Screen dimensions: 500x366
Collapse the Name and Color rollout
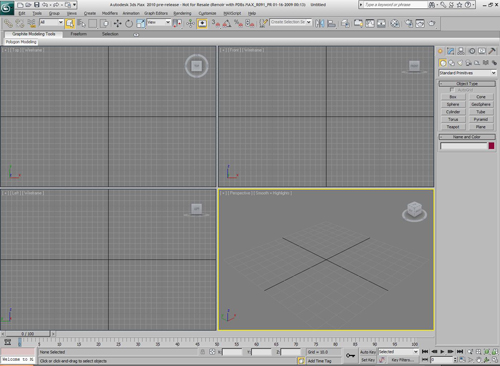tap(467, 137)
